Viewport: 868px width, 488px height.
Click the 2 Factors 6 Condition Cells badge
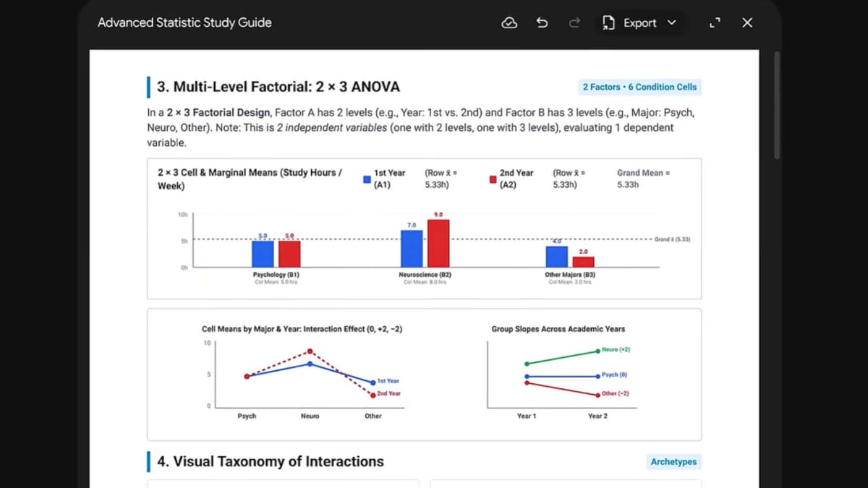[x=639, y=87]
